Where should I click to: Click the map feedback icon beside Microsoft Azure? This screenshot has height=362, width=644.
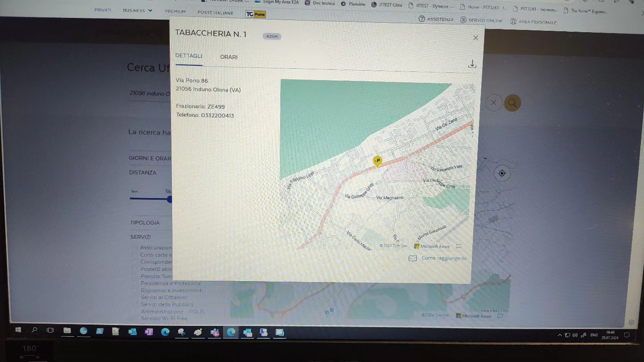pos(458,246)
